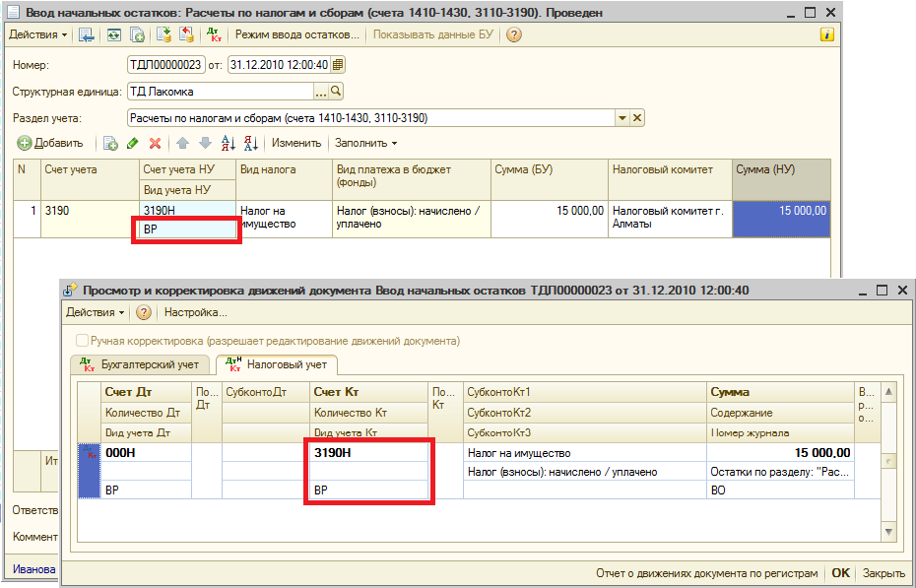This screenshot has width=916, height=588.
Task: Click the magnifier icon for Структурная единица
Action: point(336,92)
